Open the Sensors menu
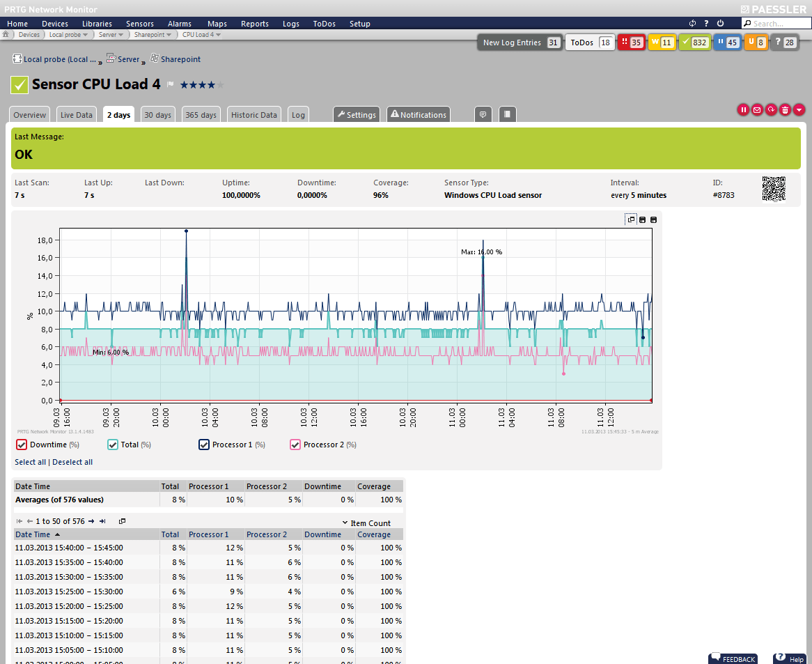812x664 pixels. point(140,24)
